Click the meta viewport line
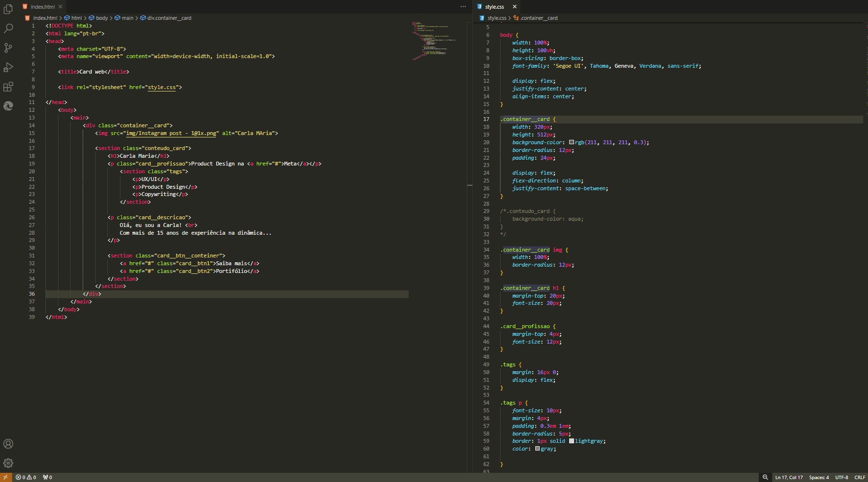This screenshot has width=868, height=482. point(166,56)
